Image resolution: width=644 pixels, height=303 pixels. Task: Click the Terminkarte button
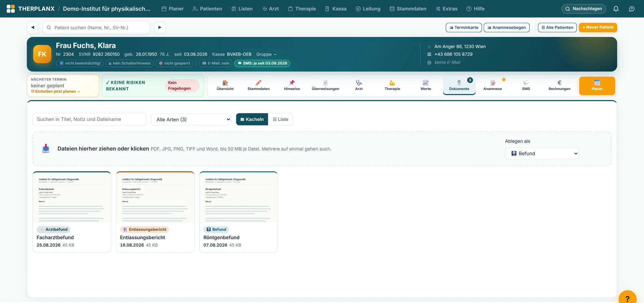pyautogui.click(x=464, y=27)
